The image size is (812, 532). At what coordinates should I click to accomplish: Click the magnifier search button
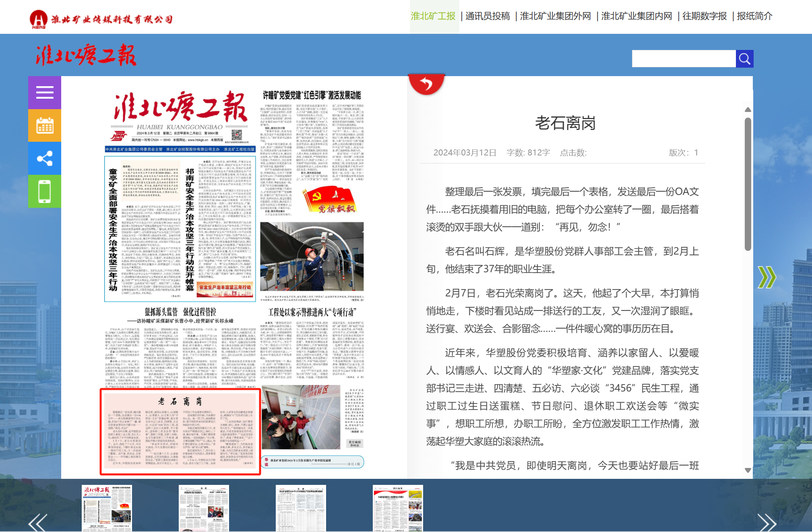pos(744,59)
